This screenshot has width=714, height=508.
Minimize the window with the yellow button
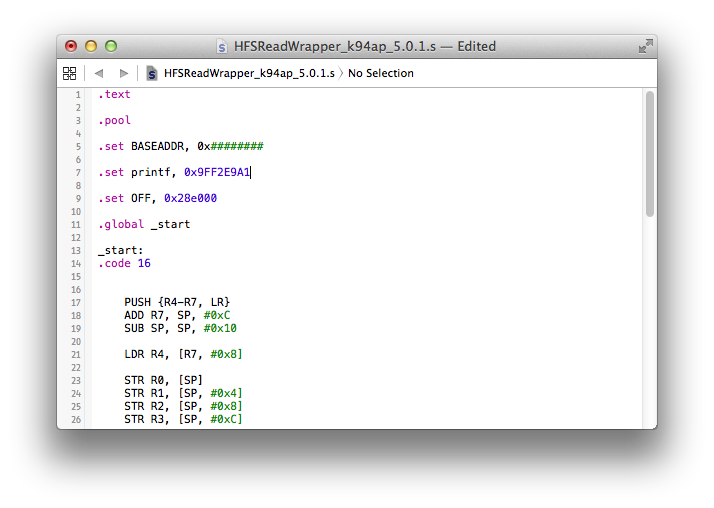tap(91, 46)
